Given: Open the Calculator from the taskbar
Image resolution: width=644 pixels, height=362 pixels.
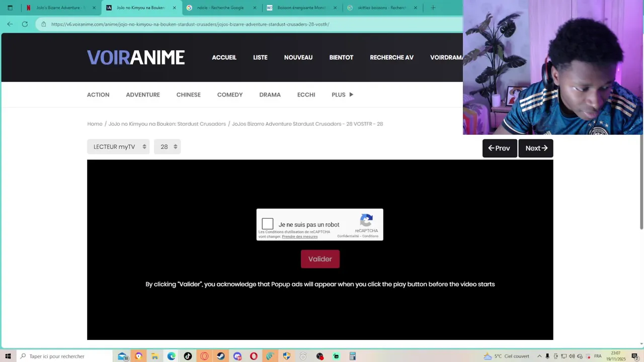Looking at the screenshot, I should pyautogui.click(x=353, y=356).
